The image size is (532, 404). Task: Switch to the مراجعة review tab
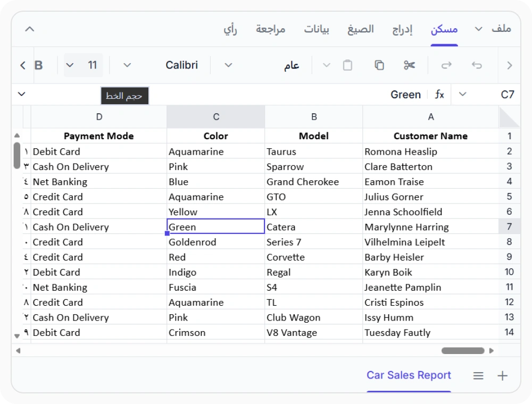click(270, 29)
